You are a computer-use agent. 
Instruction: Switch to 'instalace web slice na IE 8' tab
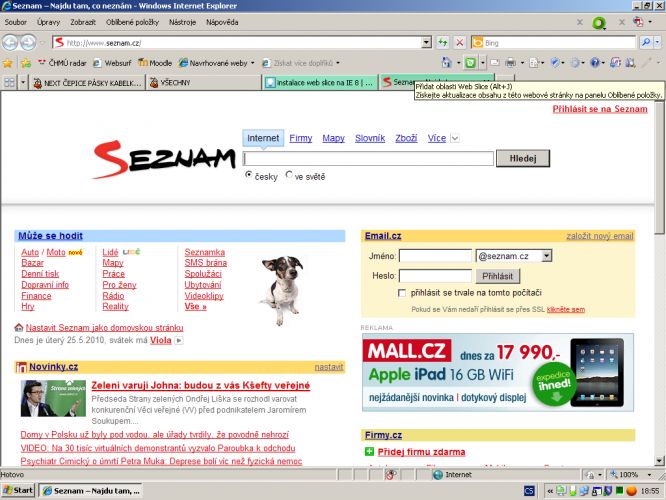(320, 82)
